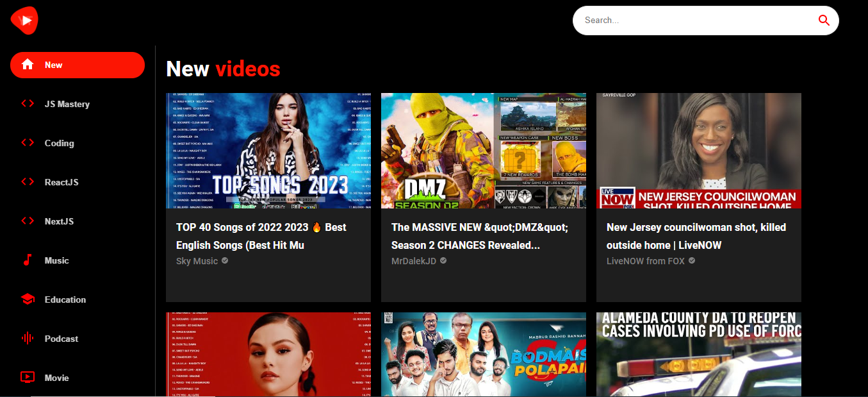This screenshot has width=868, height=397.
Task: Click the Podcast waveform icon
Action: [x=28, y=339]
